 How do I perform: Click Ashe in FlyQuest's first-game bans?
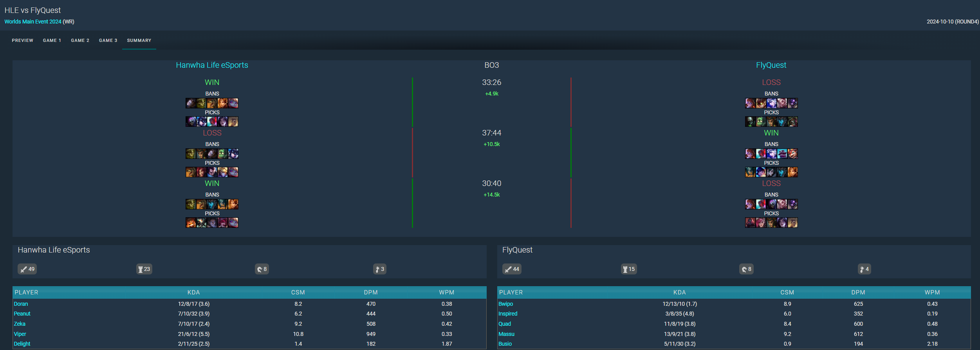click(x=771, y=103)
